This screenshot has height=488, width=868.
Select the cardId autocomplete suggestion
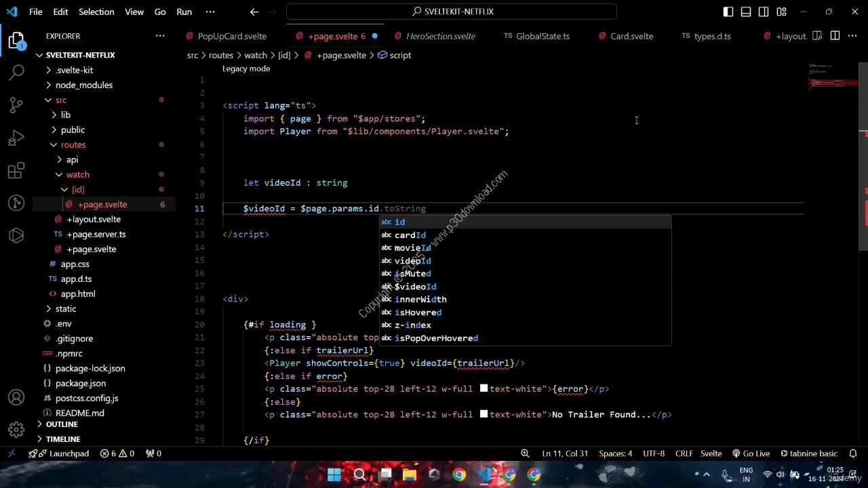coord(525,235)
